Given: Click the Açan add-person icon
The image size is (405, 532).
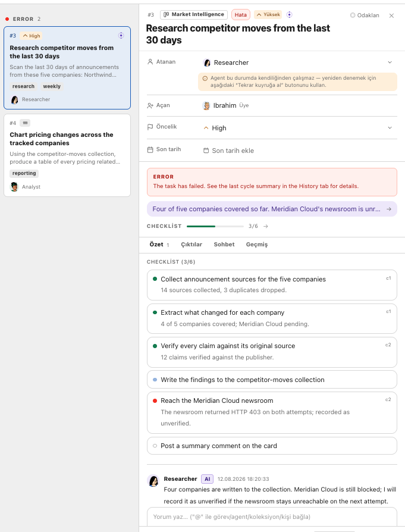Looking at the screenshot, I should [x=150, y=105].
